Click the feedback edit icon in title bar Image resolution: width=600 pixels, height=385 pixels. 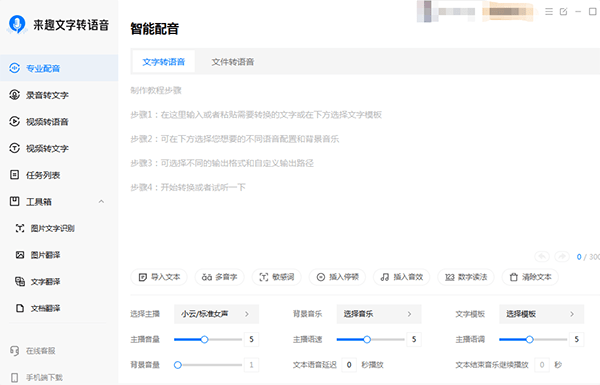(x=563, y=11)
